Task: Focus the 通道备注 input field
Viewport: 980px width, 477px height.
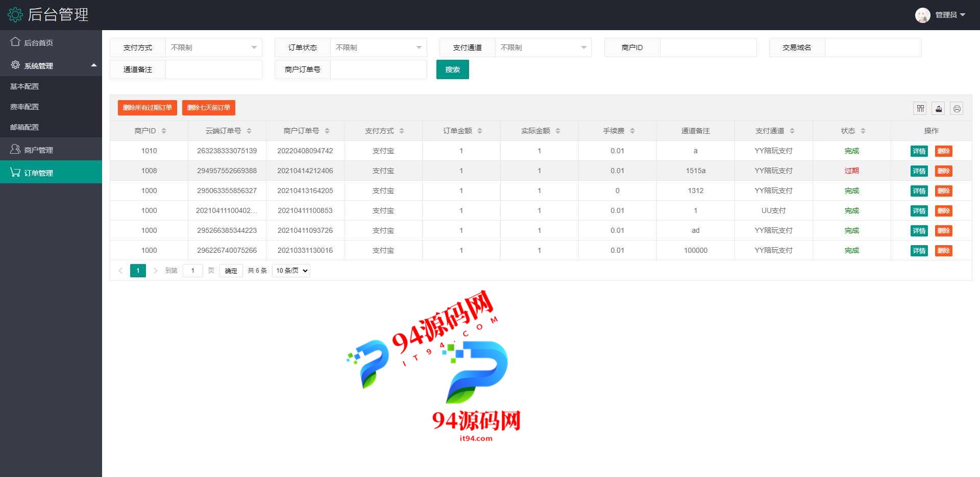Action: (x=213, y=69)
